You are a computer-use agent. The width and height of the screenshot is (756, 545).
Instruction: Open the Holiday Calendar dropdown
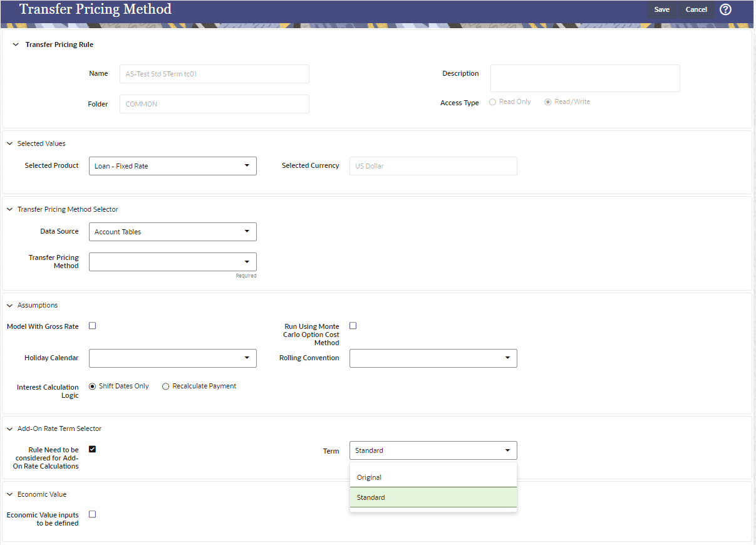(247, 358)
